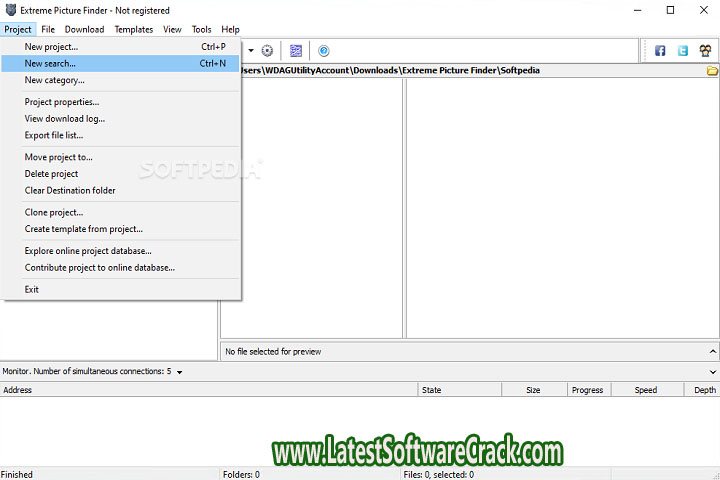
Task: Select Move project to...
Action: 121,157
